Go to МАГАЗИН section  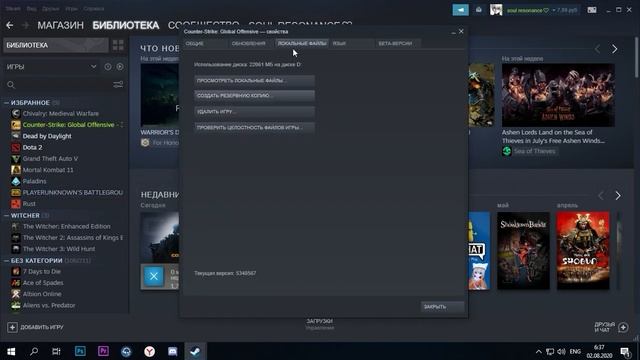coord(60,25)
